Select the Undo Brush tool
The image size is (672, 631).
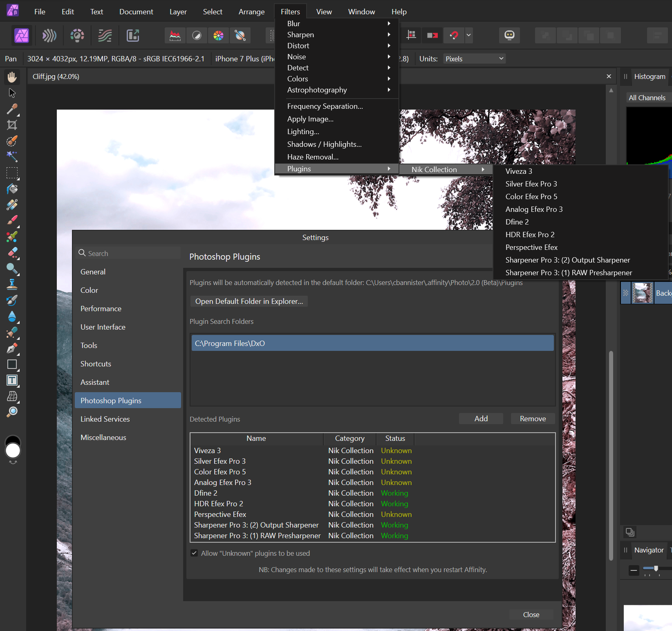[12, 301]
